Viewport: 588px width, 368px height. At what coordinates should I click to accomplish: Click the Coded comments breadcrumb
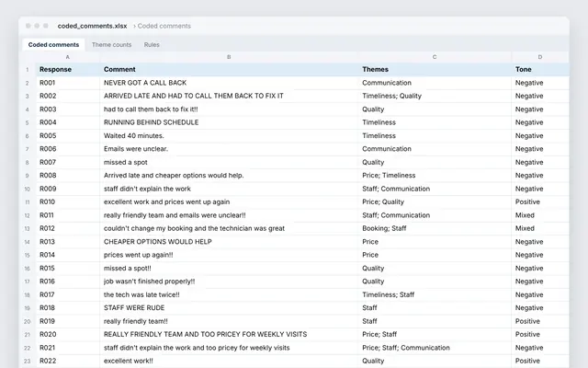tap(164, 26)
